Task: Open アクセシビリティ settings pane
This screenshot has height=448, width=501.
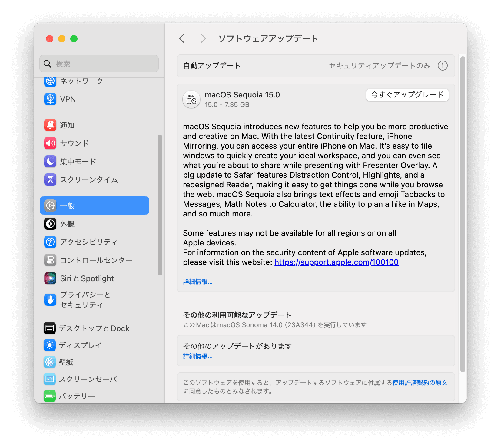Action: coord(95,242)
